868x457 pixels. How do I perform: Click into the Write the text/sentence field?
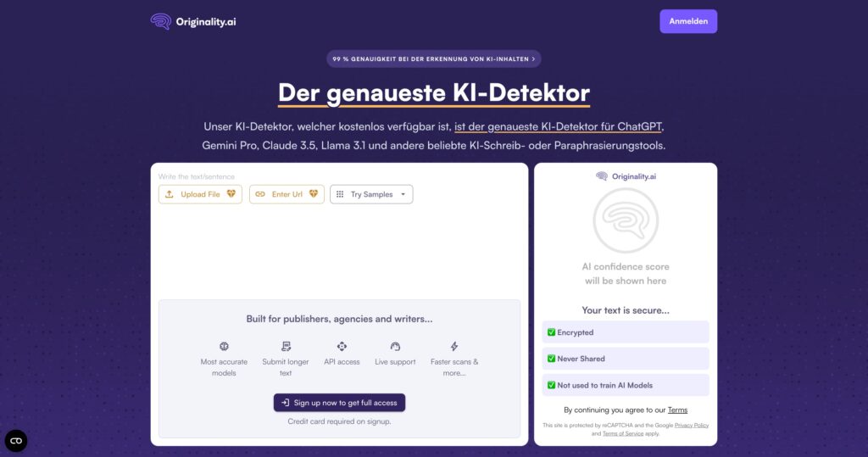(339, 176)
